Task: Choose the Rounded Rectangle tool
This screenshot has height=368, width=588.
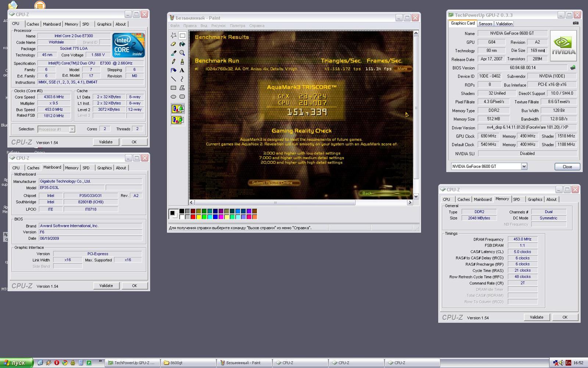Action: tap(182, 97)
